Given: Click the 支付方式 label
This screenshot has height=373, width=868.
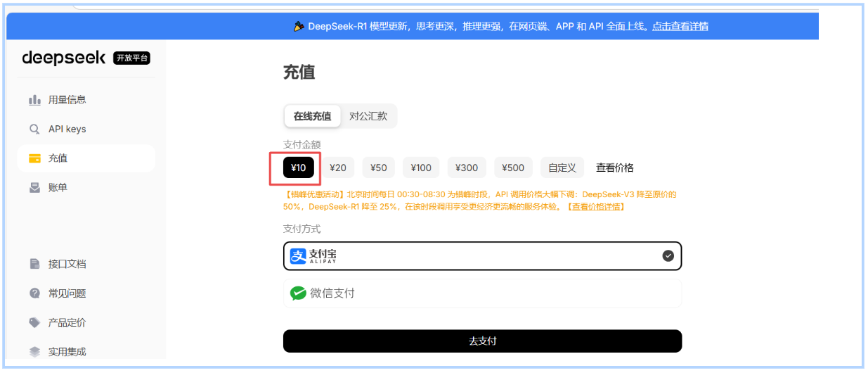Looking at the screenshot, I should [302, 229].
